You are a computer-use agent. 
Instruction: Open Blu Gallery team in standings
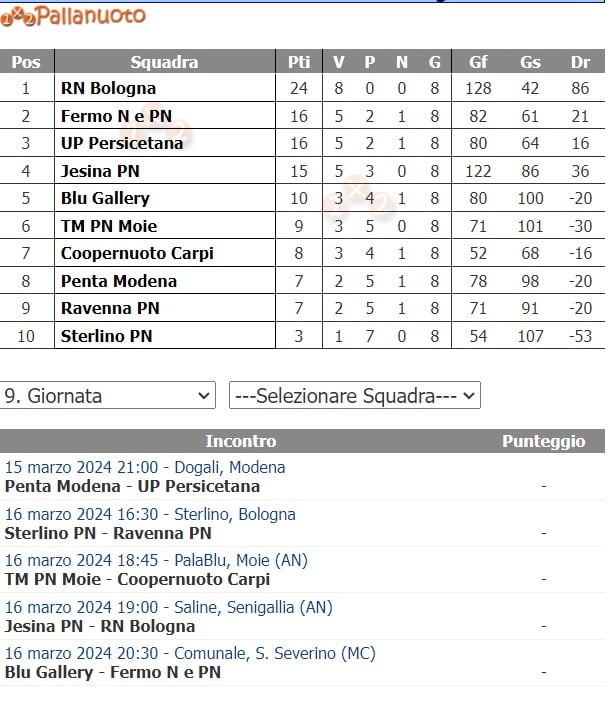pos(105,198)
